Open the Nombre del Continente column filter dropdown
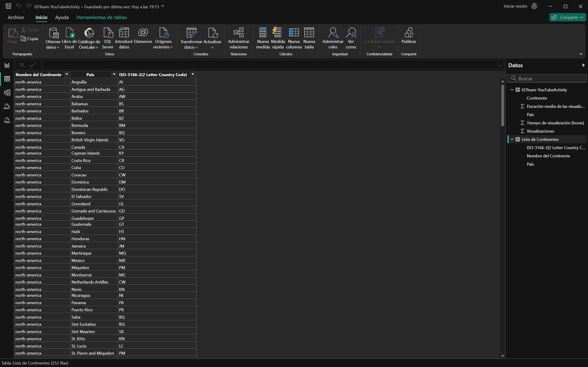The height and width of the screenshot is (367, 588). 67,75
